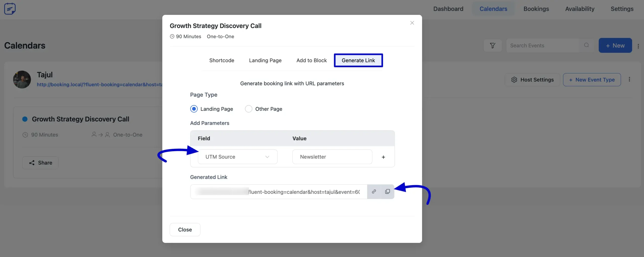The image size is (644, 257).
Task: Click the filter funnel icon
Action: click(492, 46)
